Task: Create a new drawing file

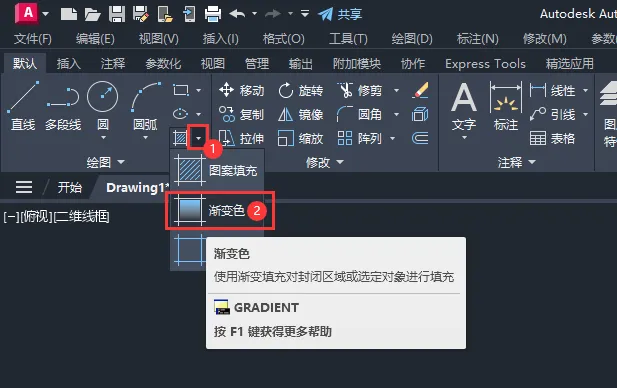Action: [x=69, y=15]
